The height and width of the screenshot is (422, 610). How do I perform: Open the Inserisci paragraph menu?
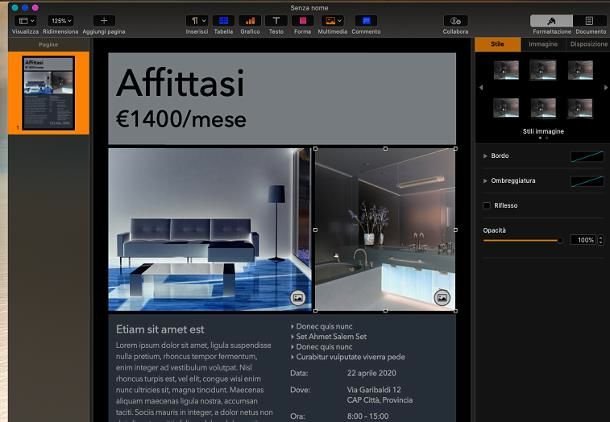click(197, 21)
